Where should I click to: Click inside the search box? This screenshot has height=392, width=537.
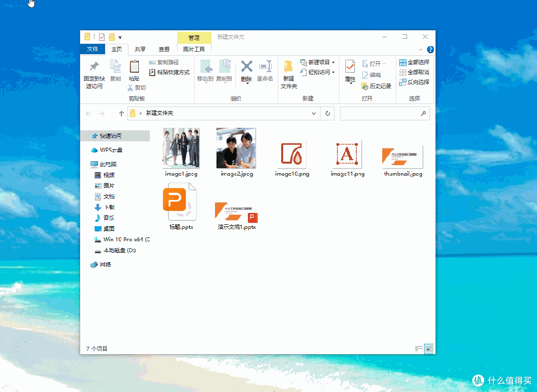tap(385, 113)
